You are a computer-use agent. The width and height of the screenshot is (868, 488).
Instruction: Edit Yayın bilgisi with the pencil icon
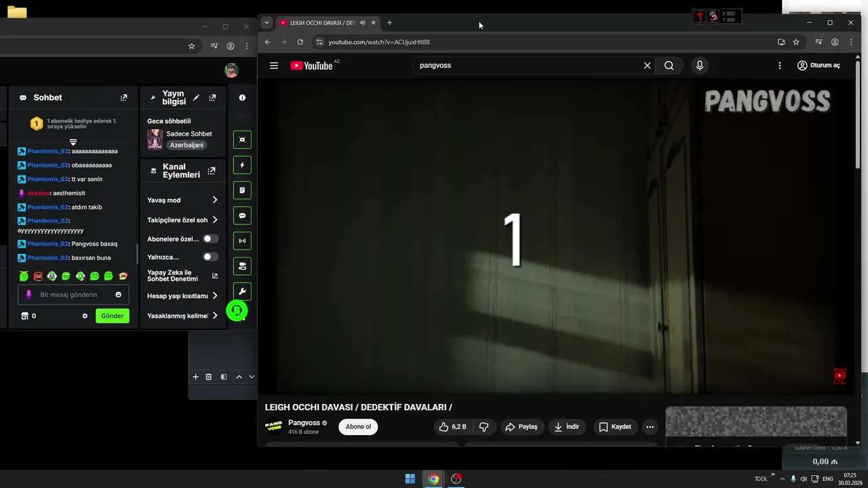(196, 98)
